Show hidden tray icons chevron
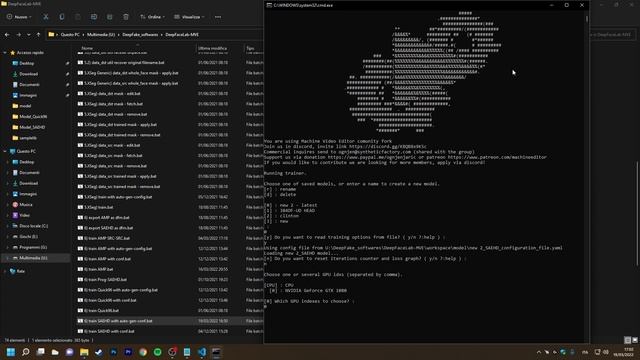 click(539, 352)
